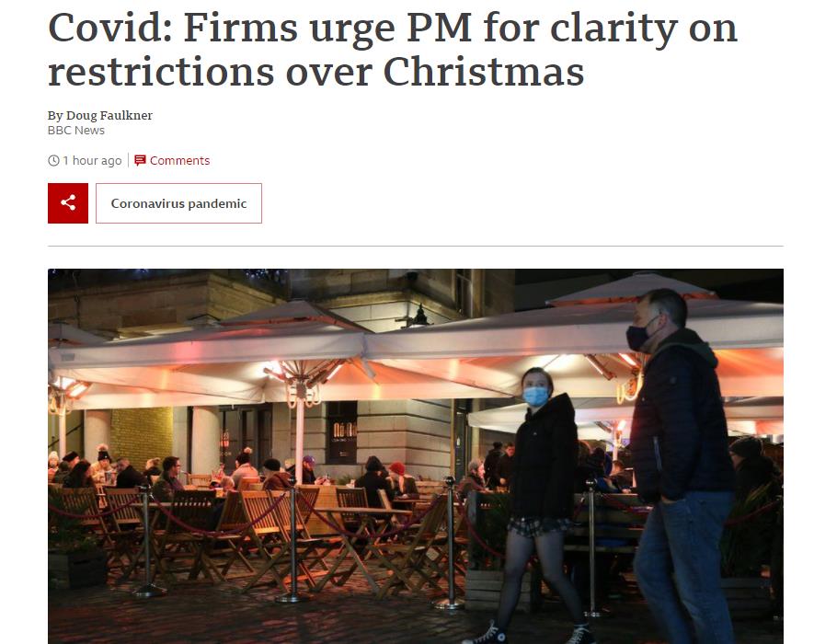Click the BBC News byline text
Image resolution: width=814 pixels, height=644 pixels.
pyautogui.click(x=76, y=131)
